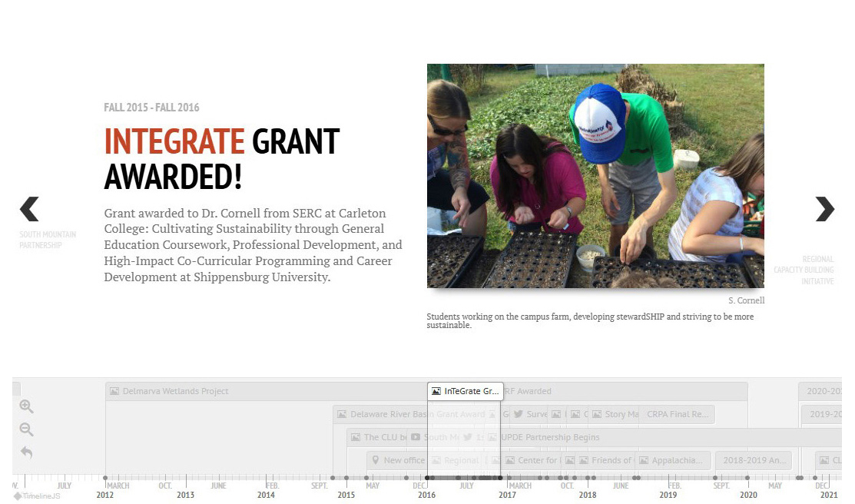Image resolution: width=855 pixels, height=504 pixels.
Task: Jump to UPDE Partnership Begins event
Action: [549, 437]
